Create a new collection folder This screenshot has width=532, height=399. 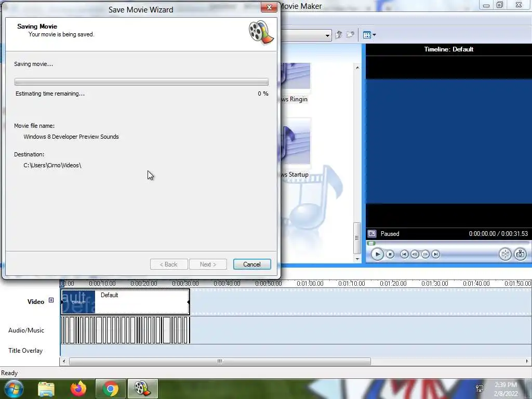tap(350, 35)
